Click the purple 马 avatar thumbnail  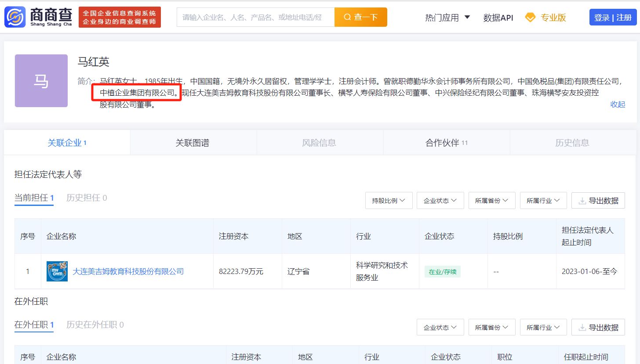[41, 81]
